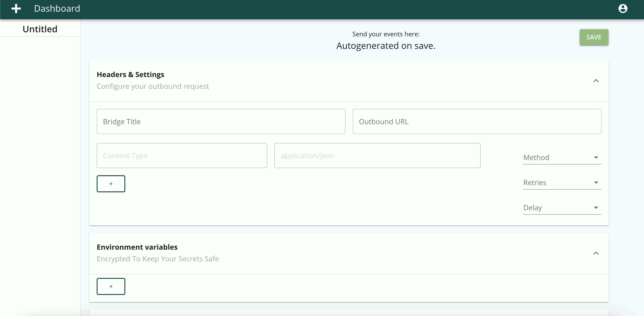
Task: Open the Method dropdown
Action: point(562,158)
